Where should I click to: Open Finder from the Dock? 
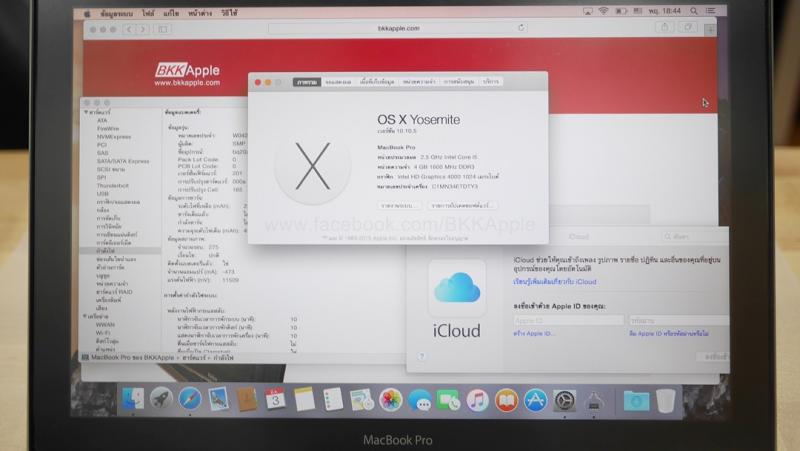pos(133,399)
